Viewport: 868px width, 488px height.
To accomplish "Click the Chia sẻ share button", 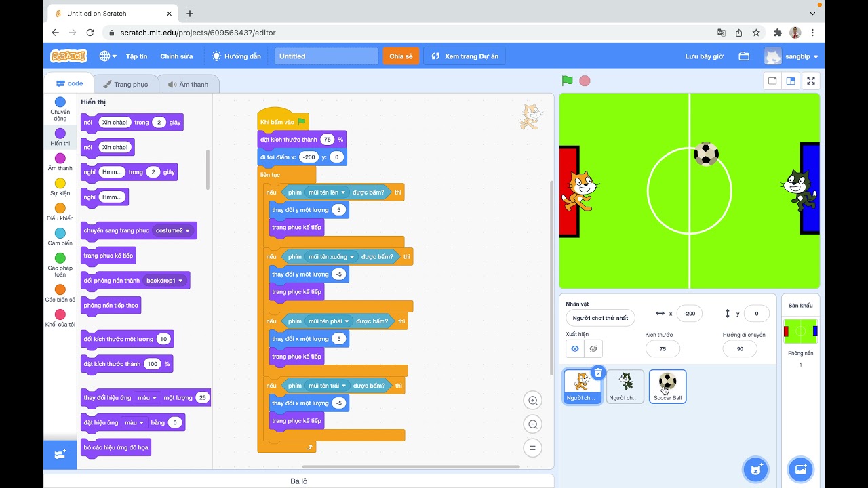I will point(401,56).
